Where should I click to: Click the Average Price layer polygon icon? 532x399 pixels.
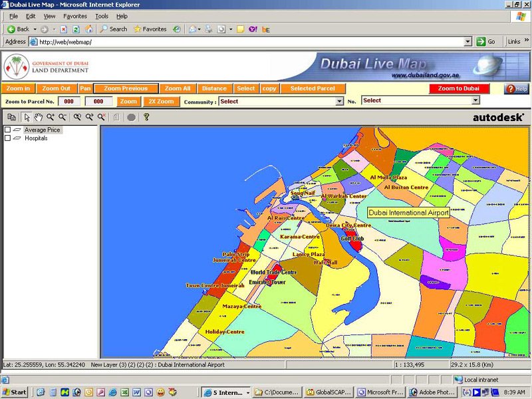coord(17,130)
